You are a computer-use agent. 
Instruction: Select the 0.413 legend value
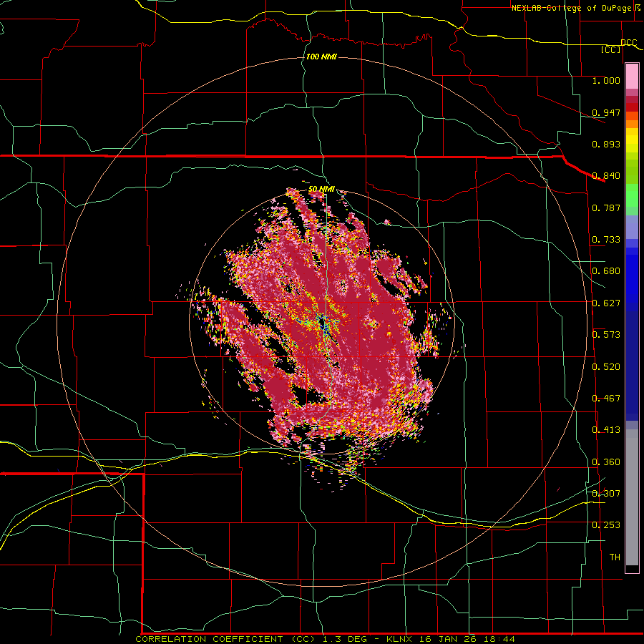pyautogui.click(x=606, y=430)
